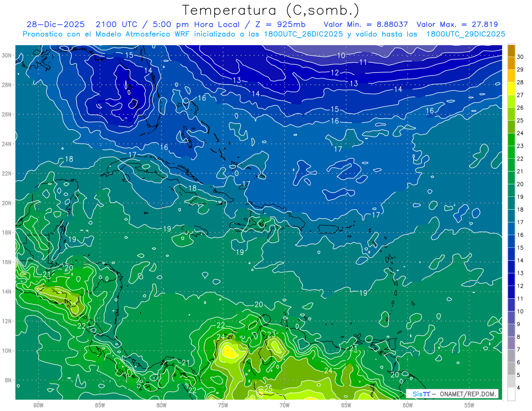Click the ONAMET/REP.DOM. credit box
Viewport: 532px width, 411px height.
pyautogui.click(x=452, y=394)
